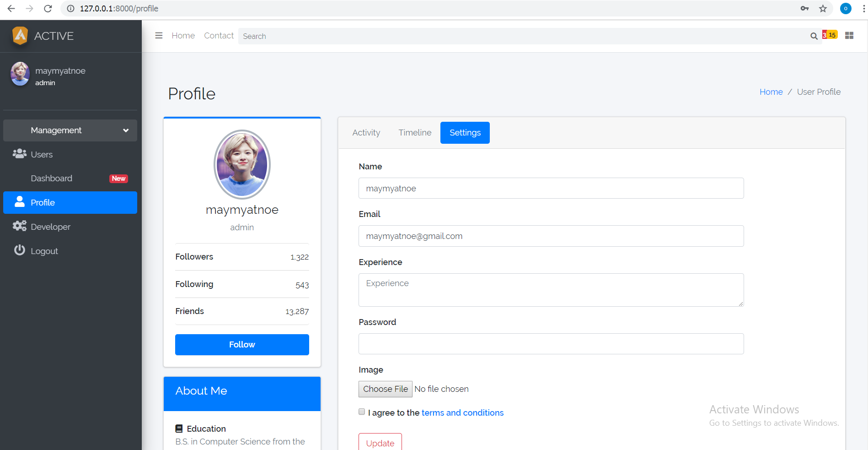Open Developer in the sidebar
This screenshot has width=868, height=450.
70,227
